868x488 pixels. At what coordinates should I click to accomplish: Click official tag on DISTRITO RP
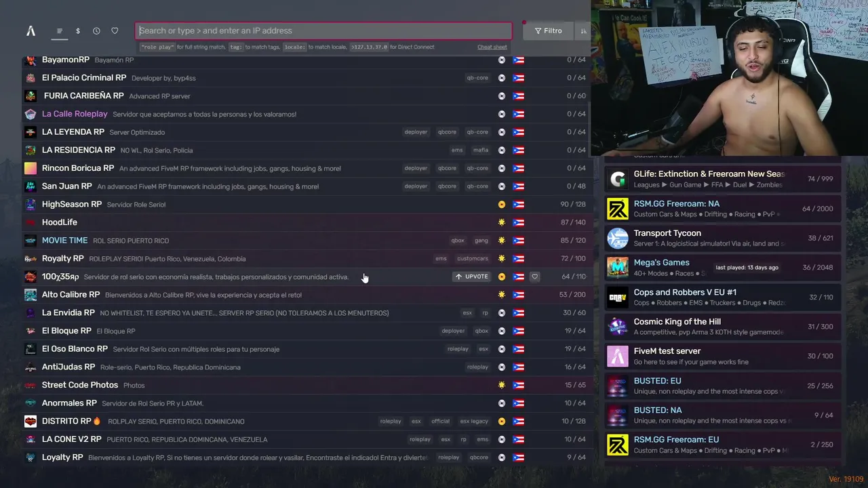click(441, 421)
